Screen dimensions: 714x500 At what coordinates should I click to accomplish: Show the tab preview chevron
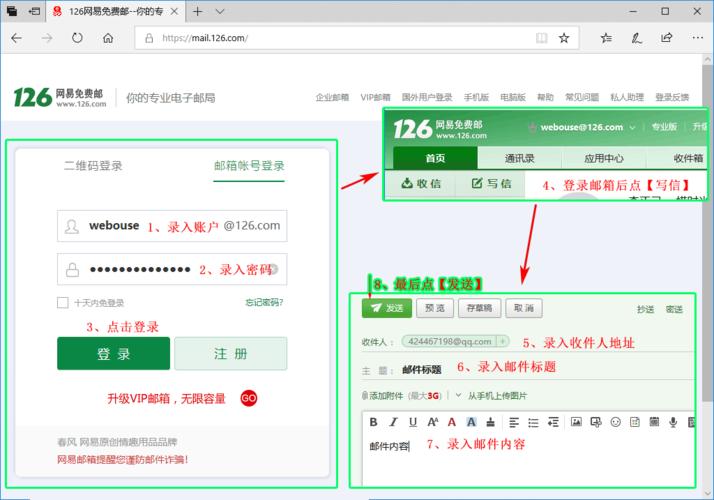point(220,11)
